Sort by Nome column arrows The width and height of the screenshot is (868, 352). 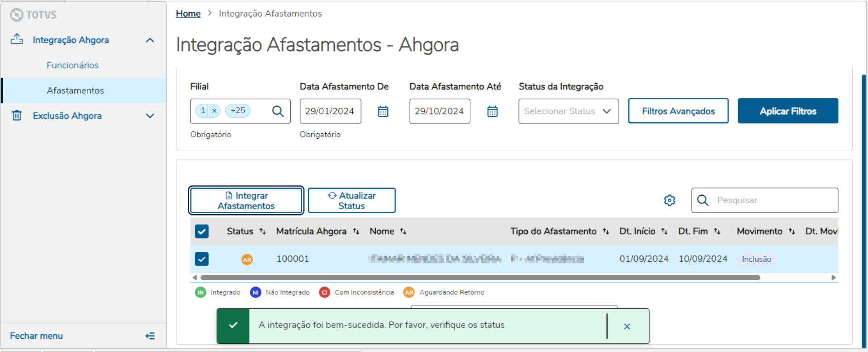tap(403, 232)
